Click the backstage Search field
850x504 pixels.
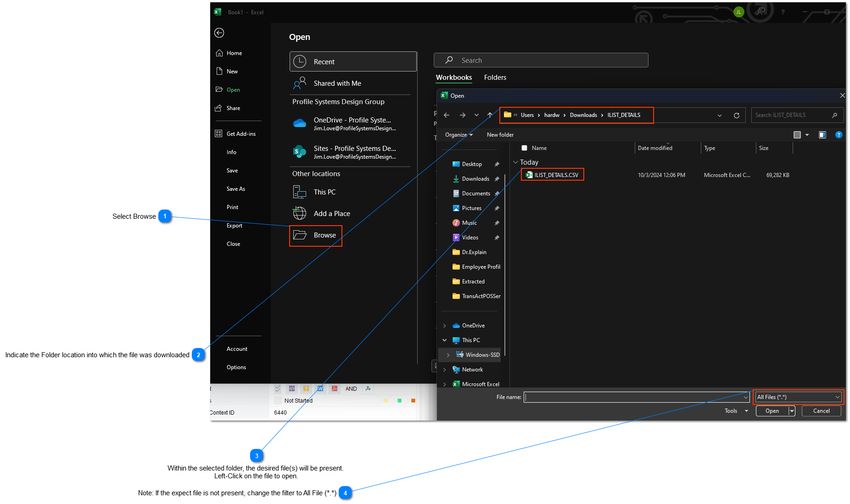[x=541, y=60]
